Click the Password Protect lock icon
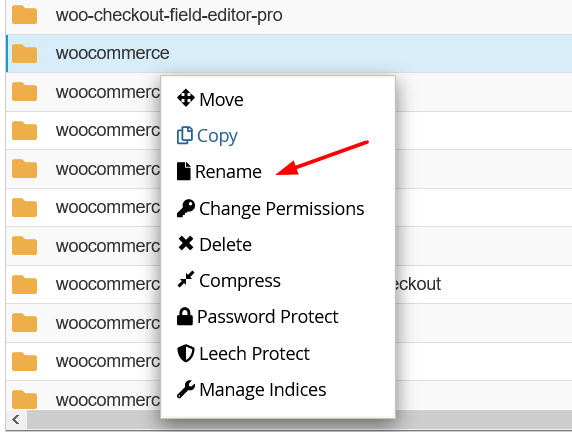This screenshot has width=572, height=432. (x=185, y=316)
